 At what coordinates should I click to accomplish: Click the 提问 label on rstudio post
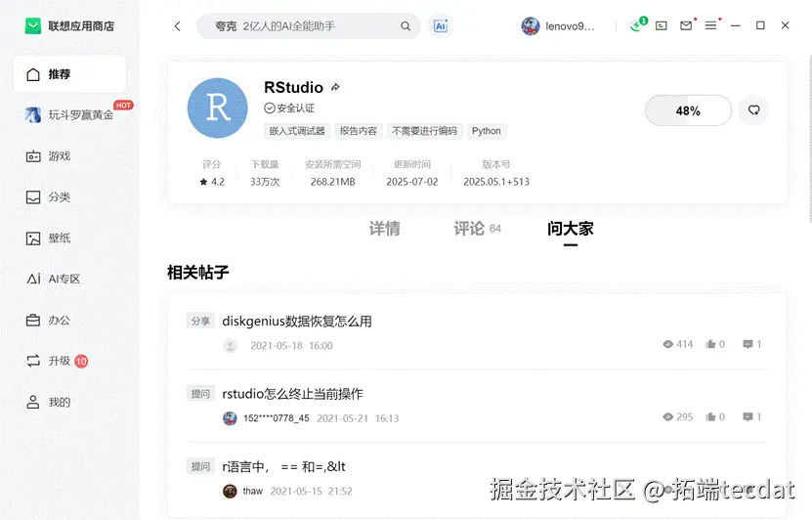click(x=200, y=394)
